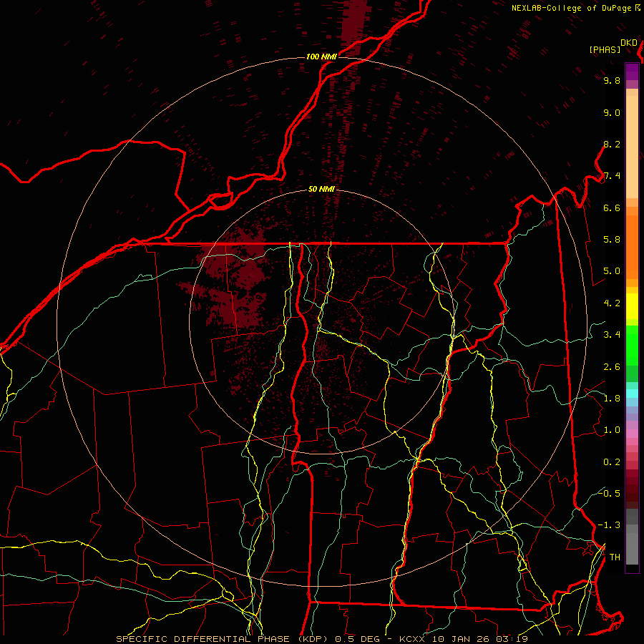Click the 5.0 legend value
This screenshot has width=644, height=644.
pos(612,271)
